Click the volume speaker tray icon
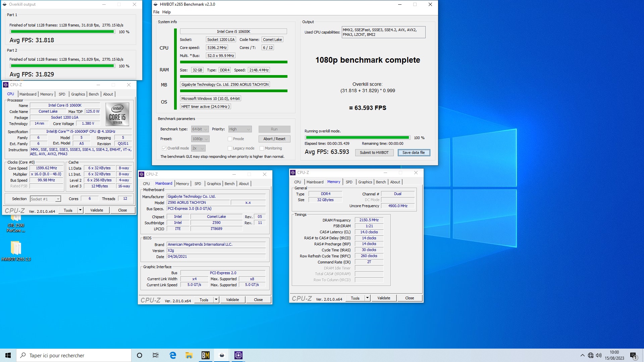The width and height of the screenshot is (644, 362). click(x=599, y=355)
